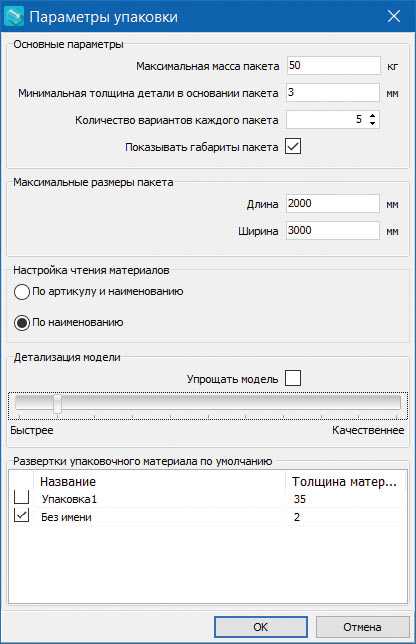Click the detail slider handle

point(57,404)
